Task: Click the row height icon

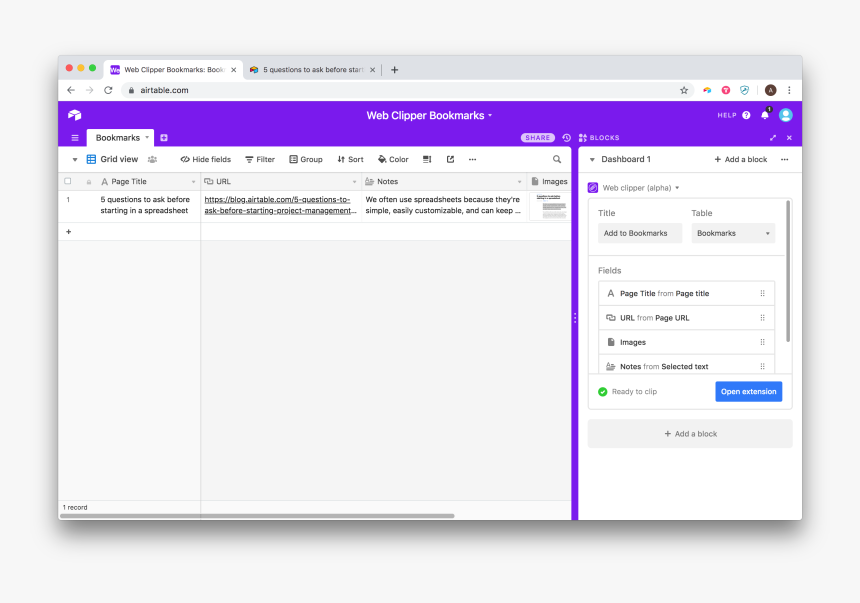Action: pyautogui.click(x=427, y=159)
